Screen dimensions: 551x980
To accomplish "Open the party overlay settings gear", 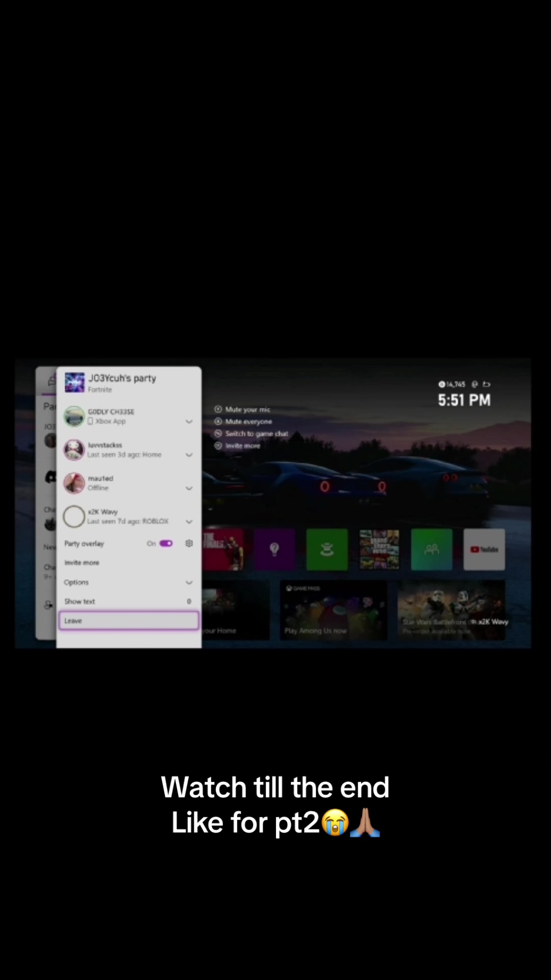I will 189,543.
